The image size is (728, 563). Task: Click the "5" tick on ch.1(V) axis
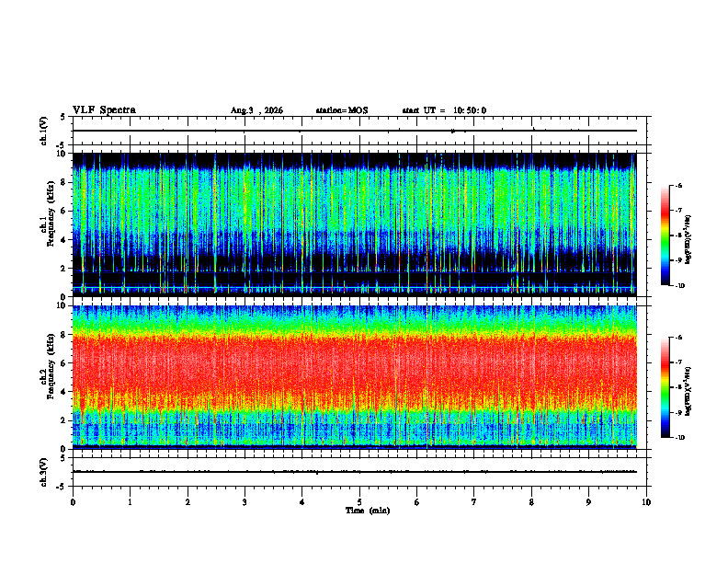coord(63,117)
